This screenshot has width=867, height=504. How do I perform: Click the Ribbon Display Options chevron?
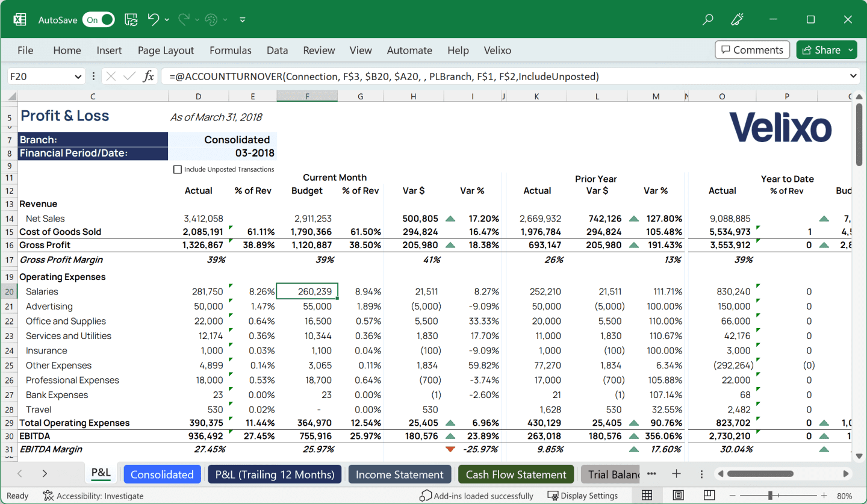[242, 19]
